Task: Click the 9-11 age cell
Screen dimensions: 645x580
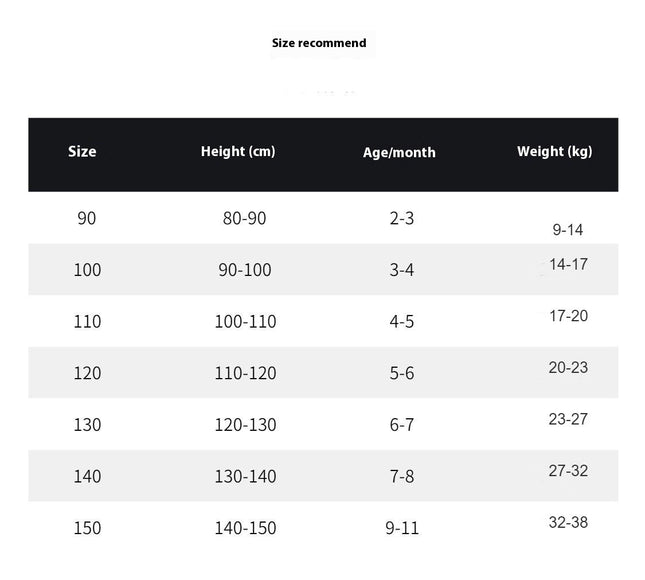Action: coord(402,528)
